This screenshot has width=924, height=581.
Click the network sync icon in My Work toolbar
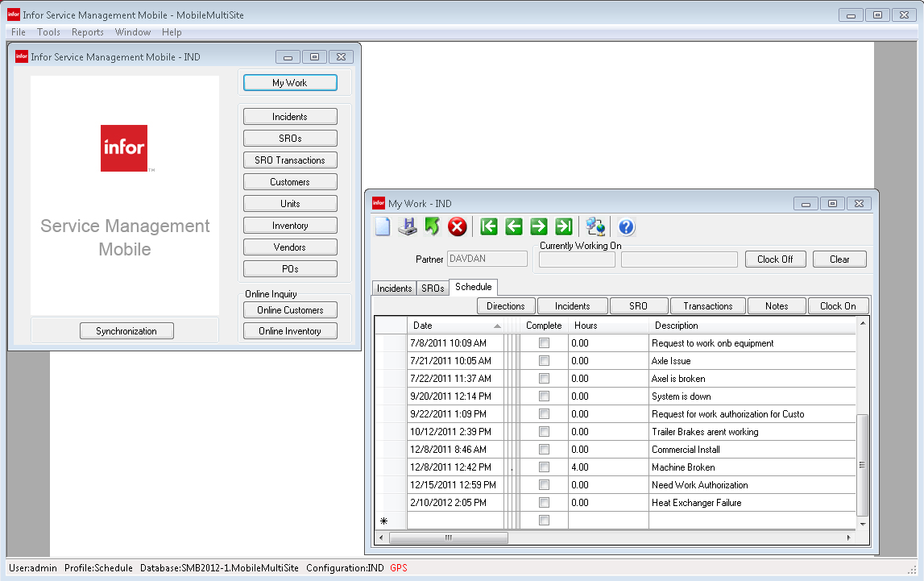[595, 226]
